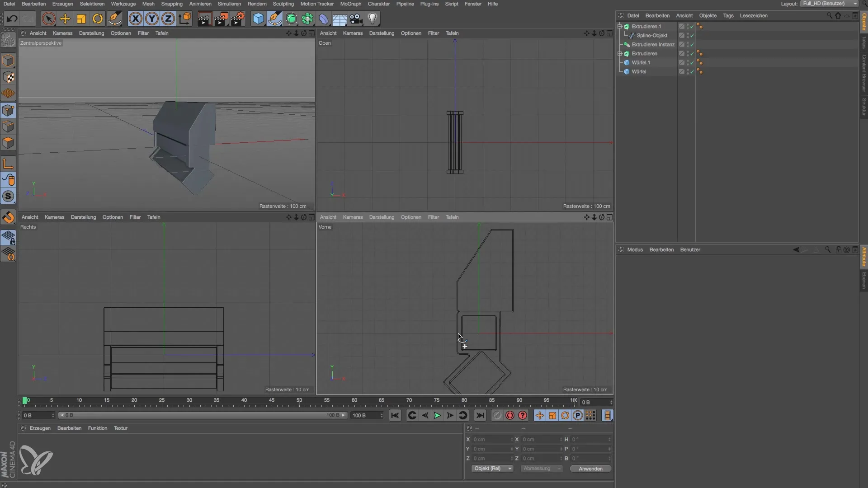
Task: Add a floor environment object
Action: [x=340, y=19]
